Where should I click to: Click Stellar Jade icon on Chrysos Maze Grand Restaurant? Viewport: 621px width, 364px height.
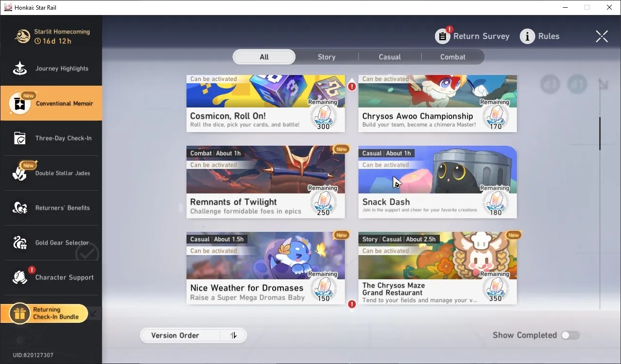(x=495, y=288)
